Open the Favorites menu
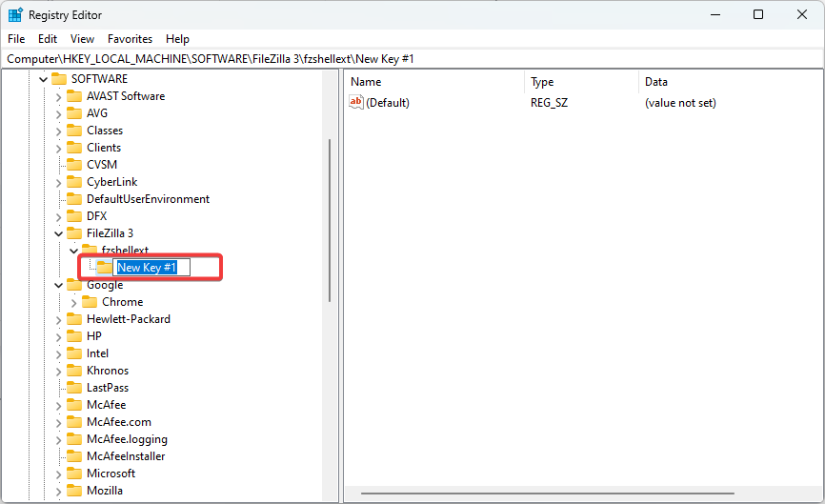The width and height of the screenshot is (825, 504). [130, 39]
